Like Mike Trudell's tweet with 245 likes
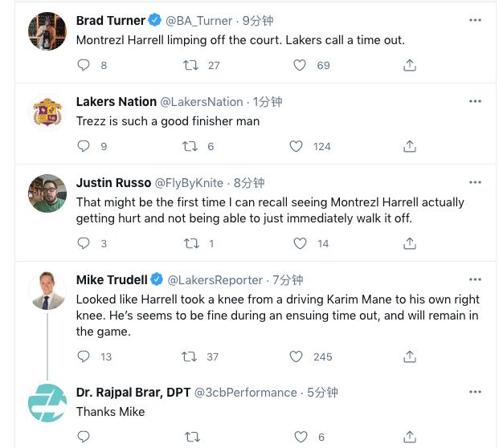This screenshot has height=448, width=499. [296, 356]
